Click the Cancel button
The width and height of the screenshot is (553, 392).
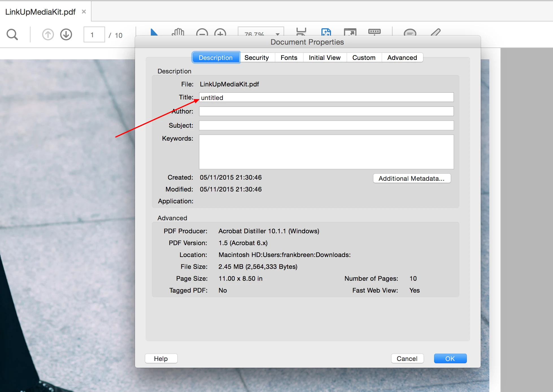[407, 359]
